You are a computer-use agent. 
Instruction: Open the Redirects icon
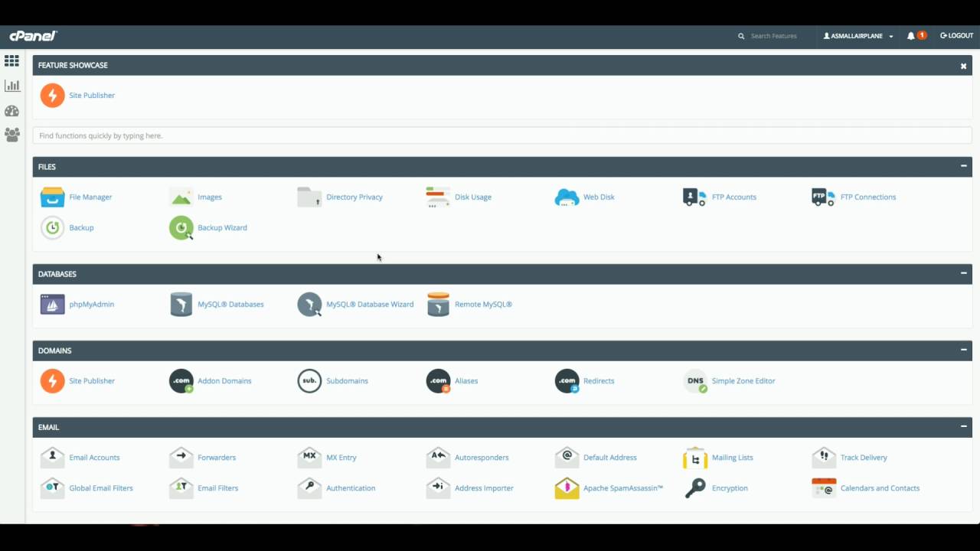coord(567,380)
